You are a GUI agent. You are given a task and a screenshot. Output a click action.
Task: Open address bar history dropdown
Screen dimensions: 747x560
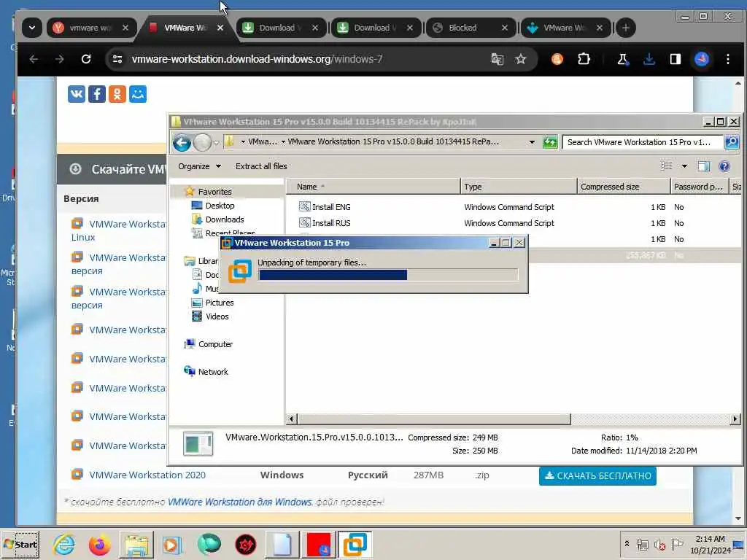(x=532, y=142)
